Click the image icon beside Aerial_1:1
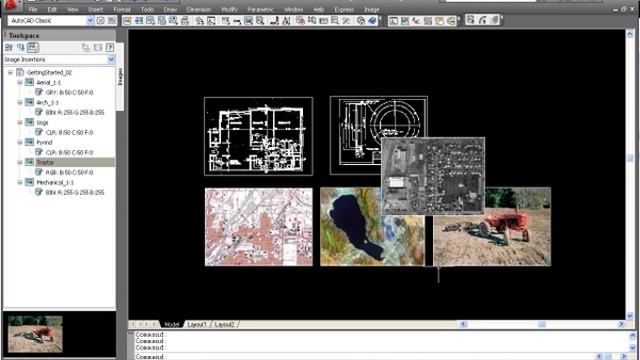The height and width of the screenshot is (360, 640). [x=29, y=82]
